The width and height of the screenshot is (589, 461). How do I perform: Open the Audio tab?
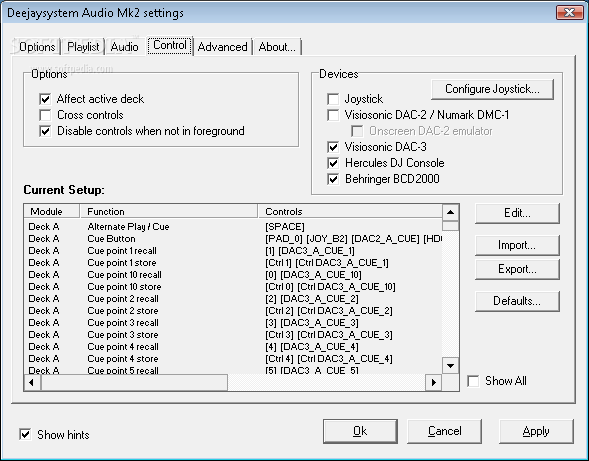click(x=124, y=47)
